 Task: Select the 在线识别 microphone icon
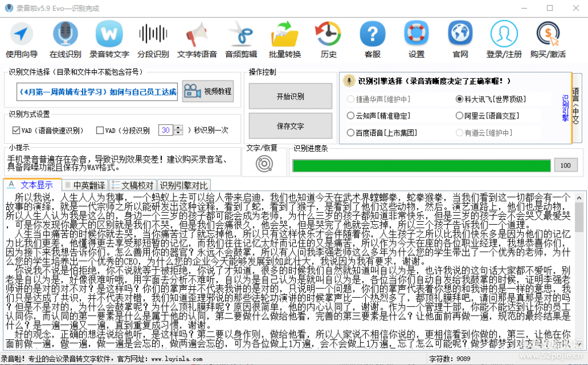tap(65, 34)
